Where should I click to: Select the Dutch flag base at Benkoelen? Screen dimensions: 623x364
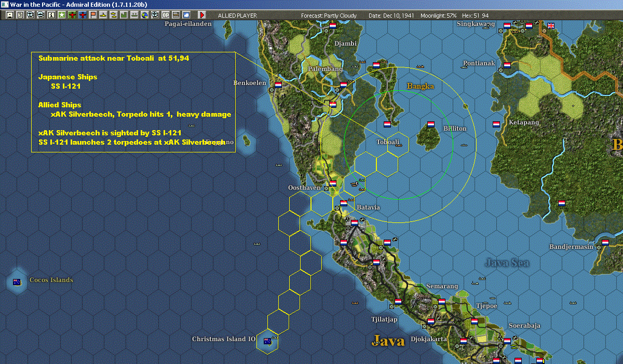pos(278,85)
